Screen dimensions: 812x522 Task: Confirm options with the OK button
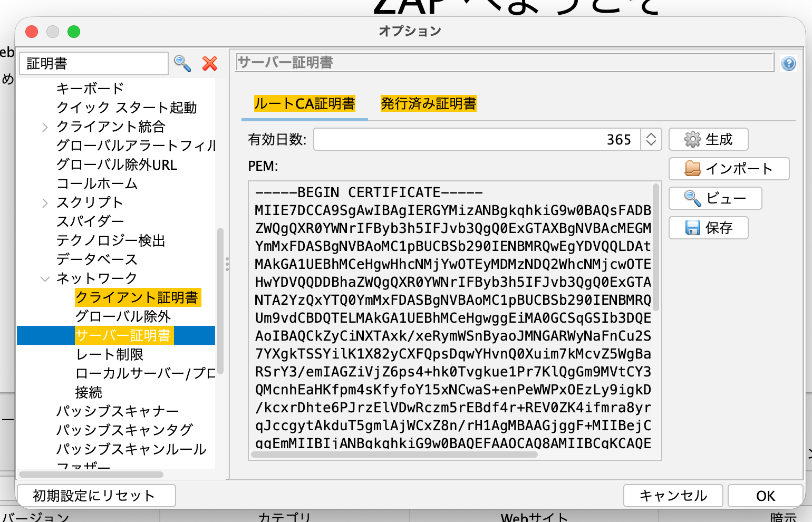[x=766, y=496]
